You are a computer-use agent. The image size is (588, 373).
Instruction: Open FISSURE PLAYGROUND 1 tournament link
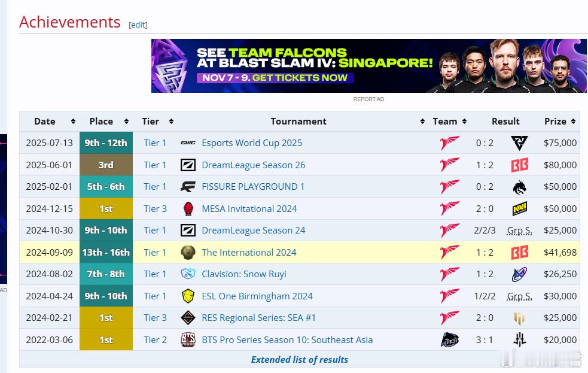pyautogui.click(x=253, y=187)
